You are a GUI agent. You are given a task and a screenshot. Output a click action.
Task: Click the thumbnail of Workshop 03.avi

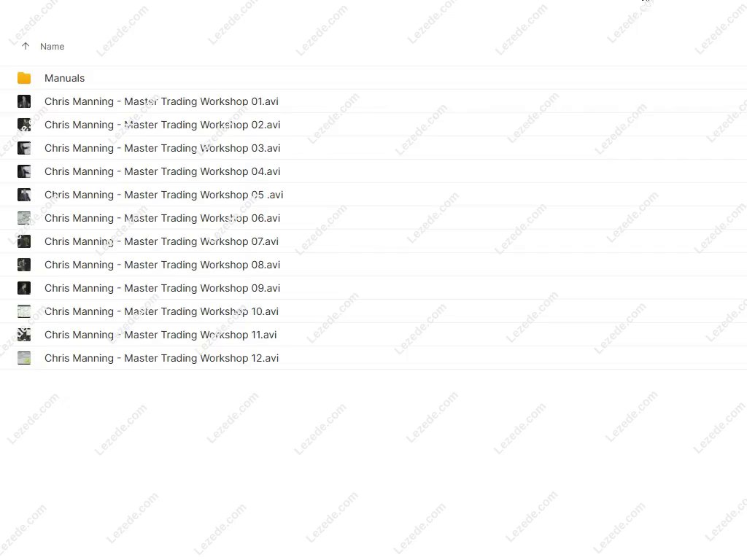pos(24,148)
